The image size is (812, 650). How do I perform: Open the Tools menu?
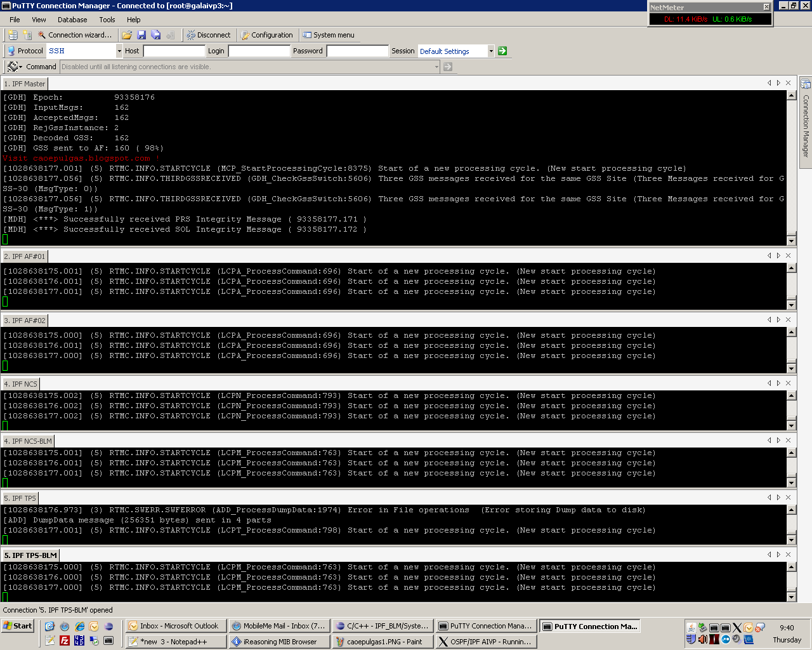point(107,20)
